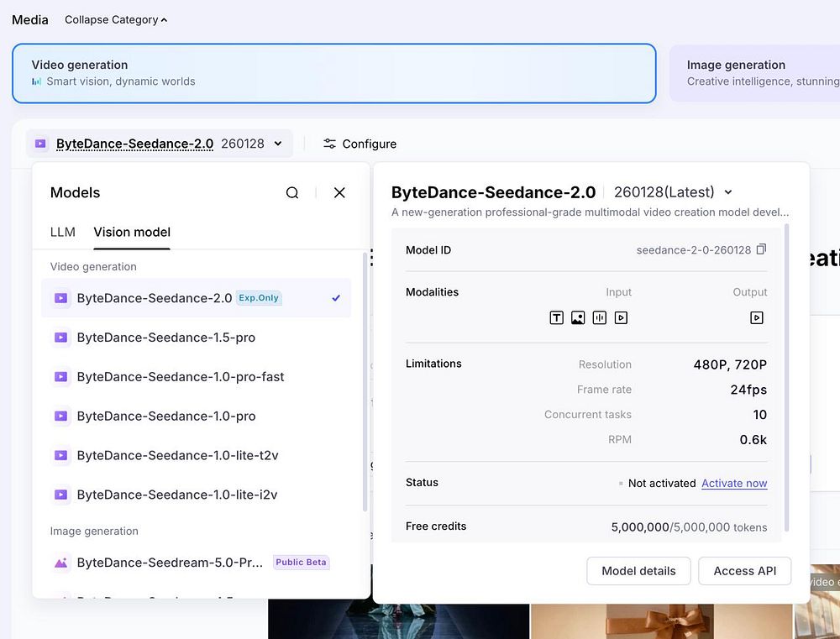Click the ByteDance-Seedance-2.0 list row video icon

click(x=61, y=298)
